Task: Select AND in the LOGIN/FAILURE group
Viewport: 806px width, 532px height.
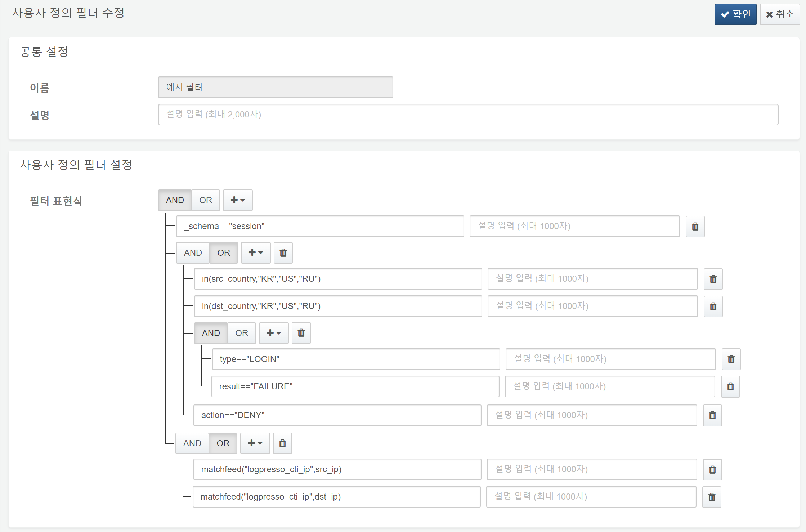Action: [211, 333]
